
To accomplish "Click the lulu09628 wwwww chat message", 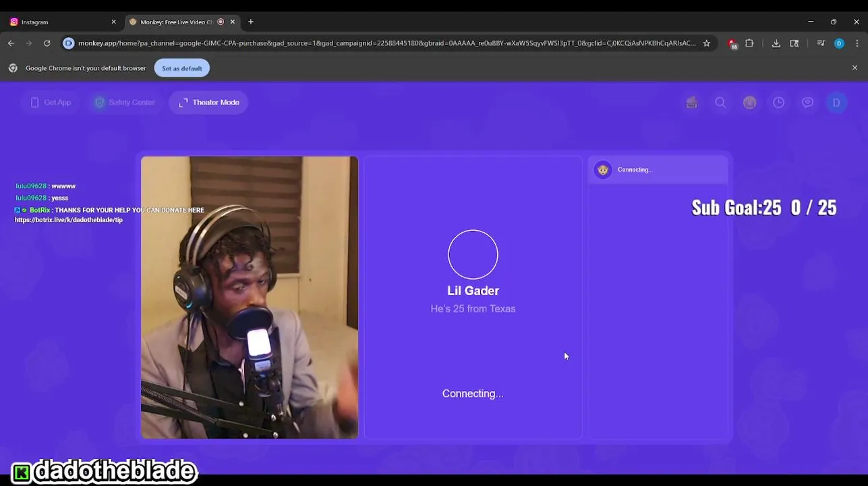I will point(45,186).
